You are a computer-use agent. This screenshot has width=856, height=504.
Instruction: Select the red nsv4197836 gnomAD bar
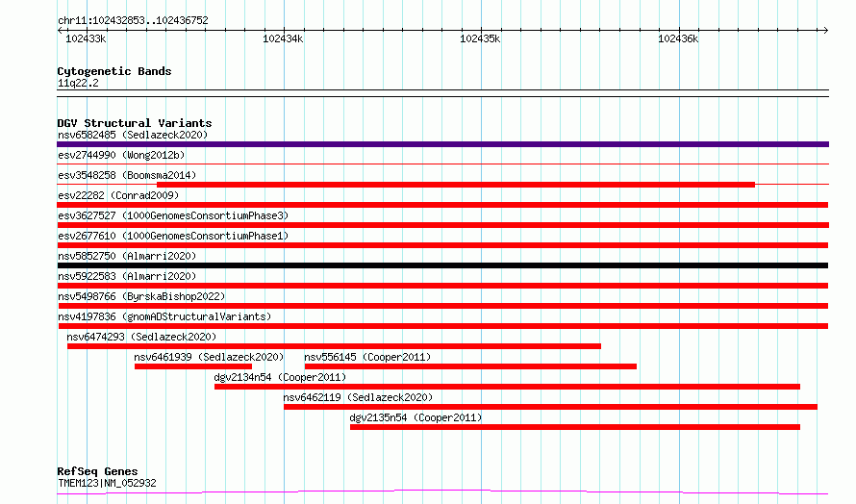coord(443,326)
